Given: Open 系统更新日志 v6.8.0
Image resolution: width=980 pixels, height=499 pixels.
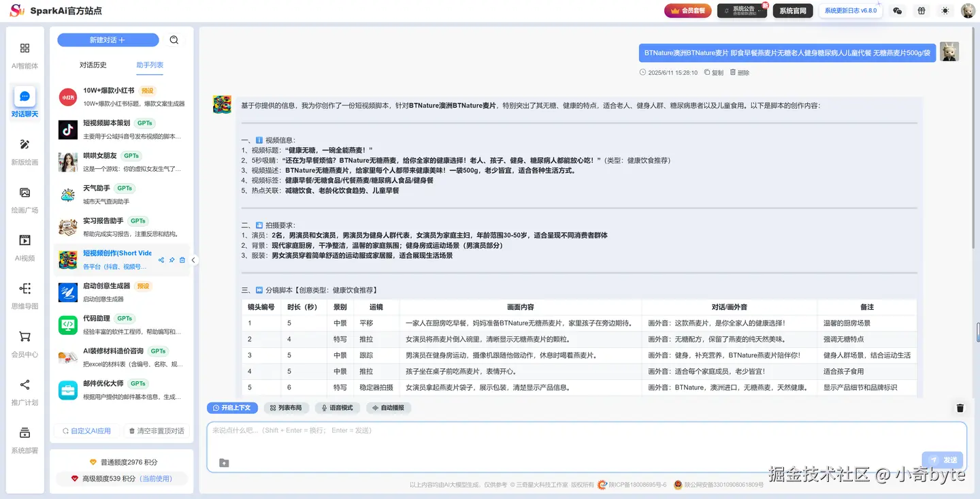Looking at the screenshot, I should (850, 11).
